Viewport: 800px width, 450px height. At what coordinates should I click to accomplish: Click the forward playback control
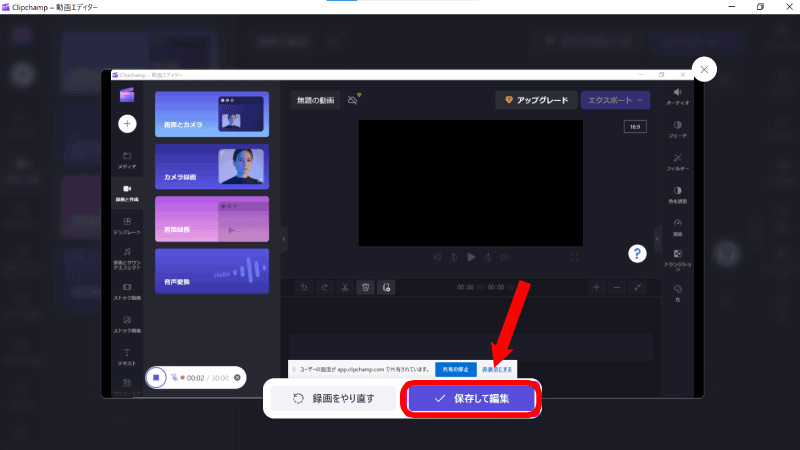point(488,257)
